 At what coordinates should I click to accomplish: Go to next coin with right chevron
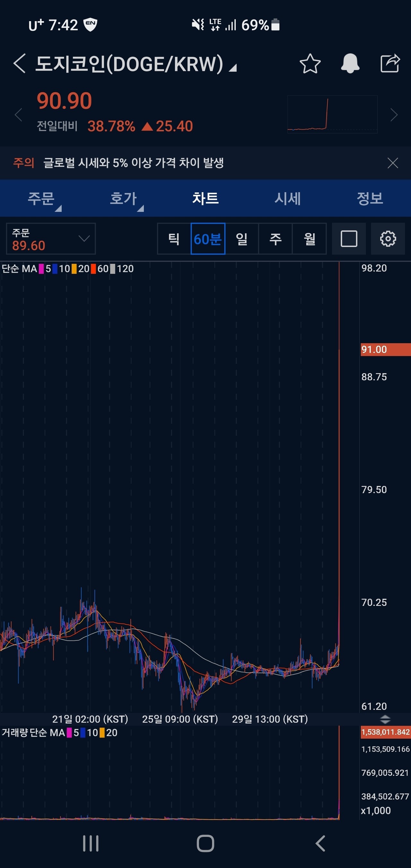click(x=394, y=115)
